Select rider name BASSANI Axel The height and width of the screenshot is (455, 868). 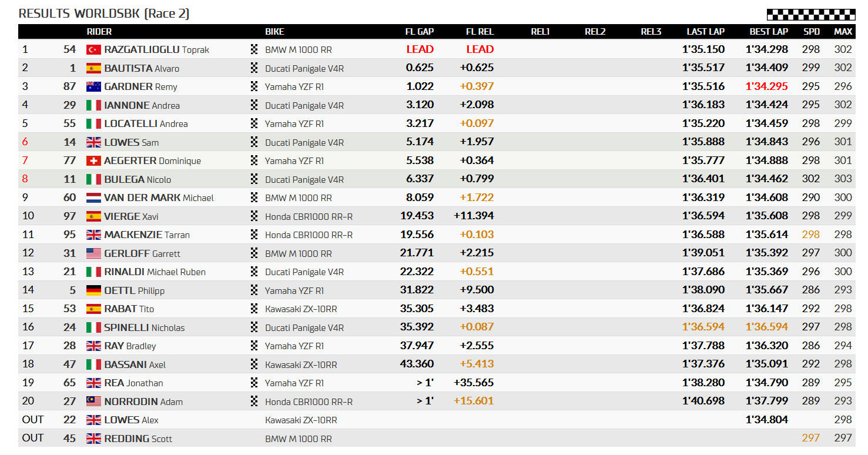click(x=135, y=364)
